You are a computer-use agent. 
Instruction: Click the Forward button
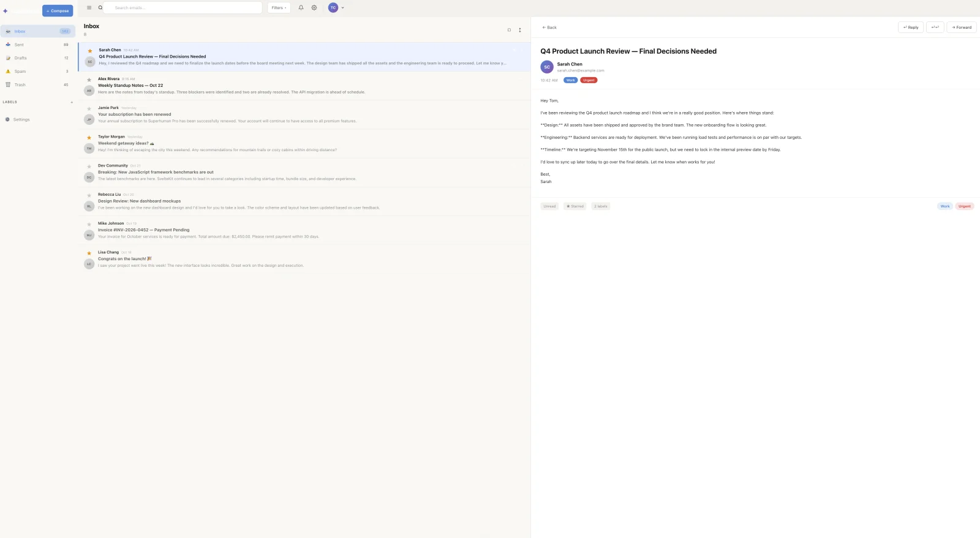coord(962,28)
